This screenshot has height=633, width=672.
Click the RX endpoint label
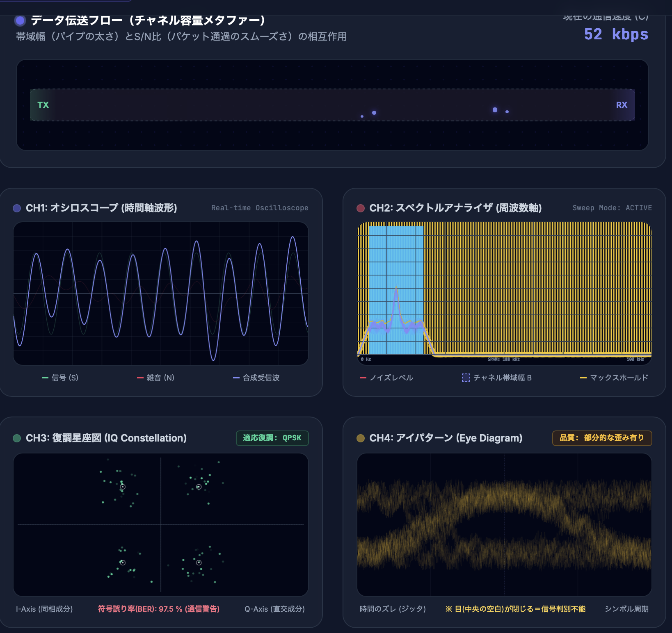(x=622, y=105)
